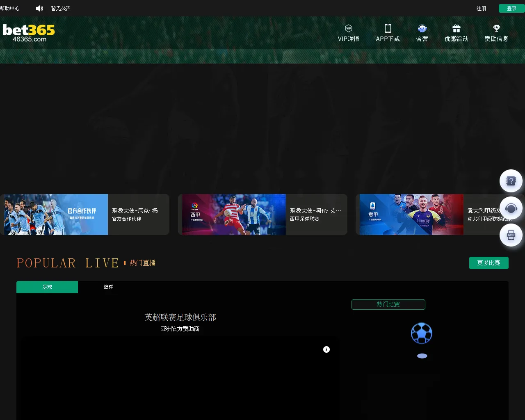The image size is (525, 420).
Task: Switch to the 篮球 tab
Action: pos(109,287)
